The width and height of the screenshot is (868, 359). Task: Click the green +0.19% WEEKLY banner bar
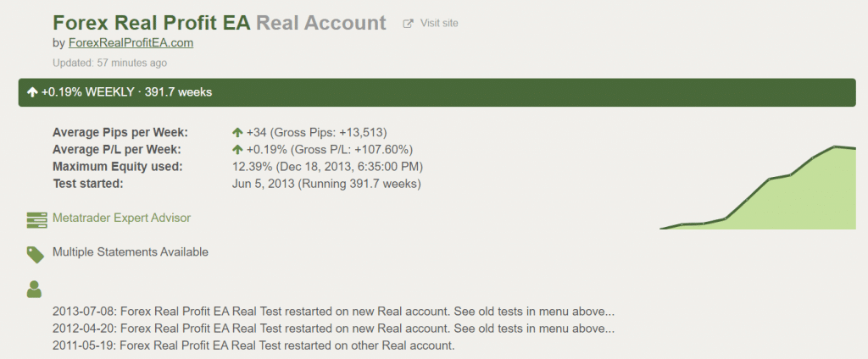(437, 92)
